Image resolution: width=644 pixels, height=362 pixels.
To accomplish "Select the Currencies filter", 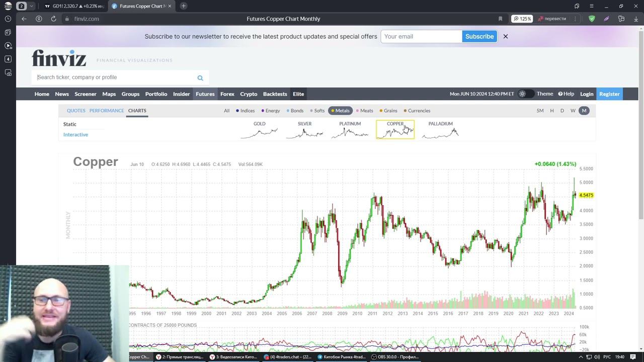I will click(x=417, y=111).
